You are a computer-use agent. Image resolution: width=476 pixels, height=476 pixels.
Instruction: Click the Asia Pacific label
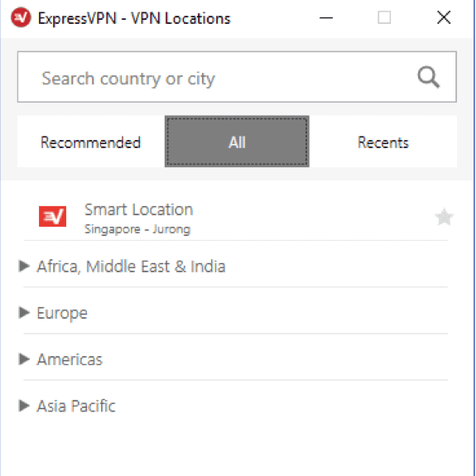[76, 406]
